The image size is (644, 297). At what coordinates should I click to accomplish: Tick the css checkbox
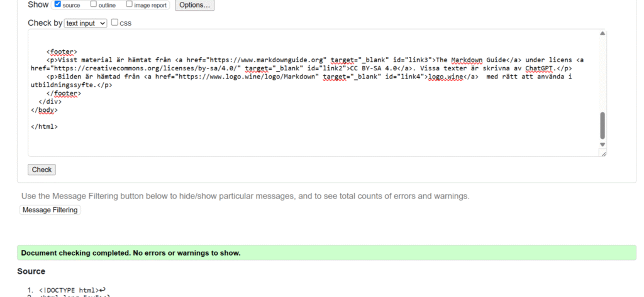click(x=114, y=23)
